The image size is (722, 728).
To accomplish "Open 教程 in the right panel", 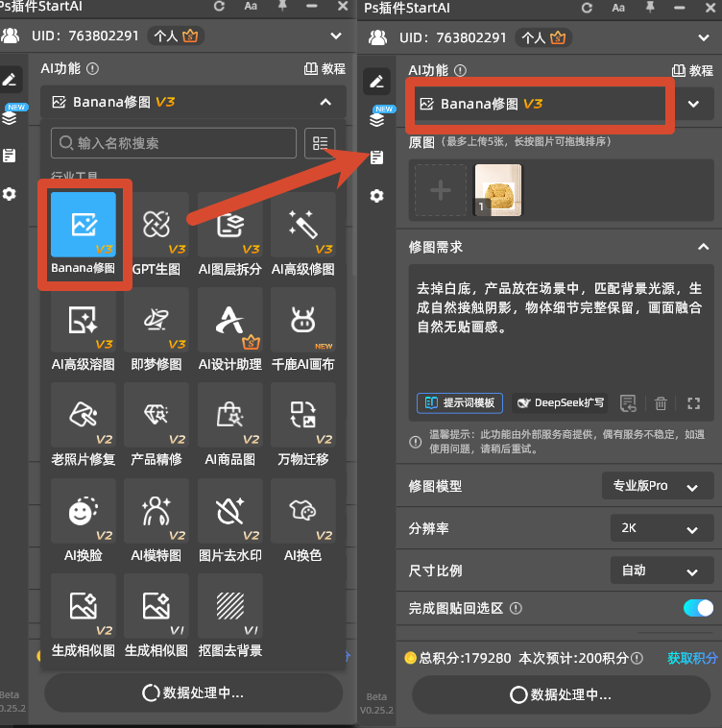I will point(692,70).
